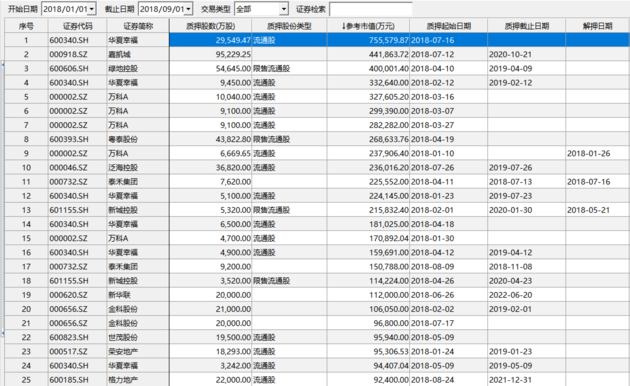Viewport: 630px width, 386px height.
Task: Select the 600823.SH code cell
Action: tap(78, 337)
